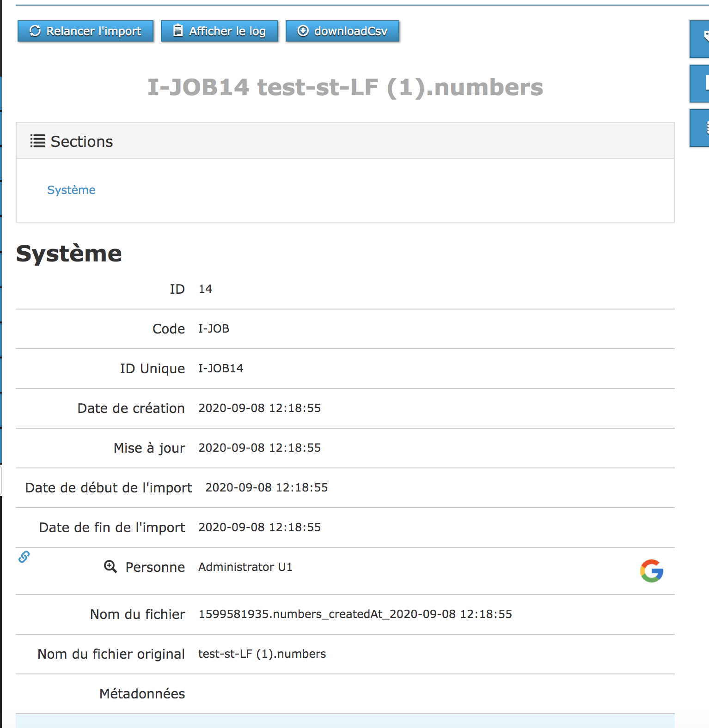
Task: Click the Google logo icon
Action: [652, 571]
